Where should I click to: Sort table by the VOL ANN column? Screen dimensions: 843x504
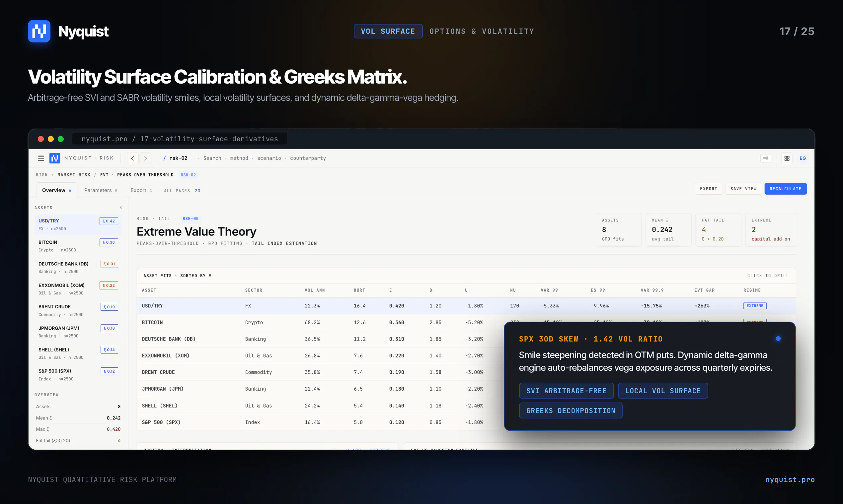coord(314,290)
